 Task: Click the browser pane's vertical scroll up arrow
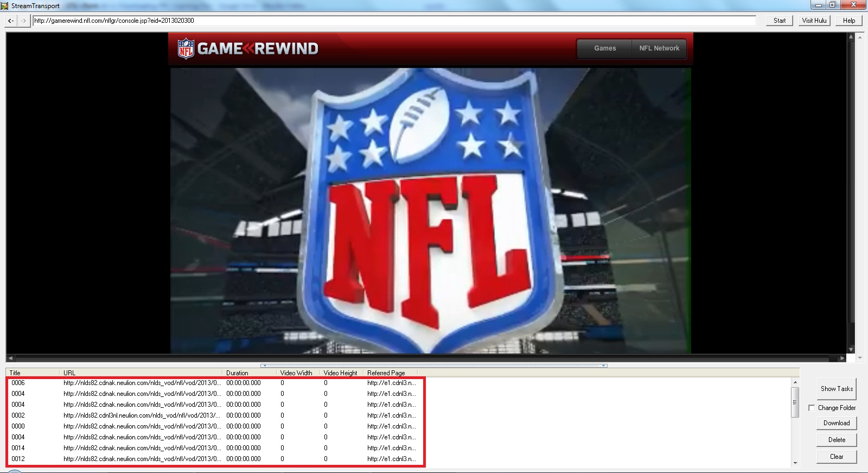coord(851,37)
